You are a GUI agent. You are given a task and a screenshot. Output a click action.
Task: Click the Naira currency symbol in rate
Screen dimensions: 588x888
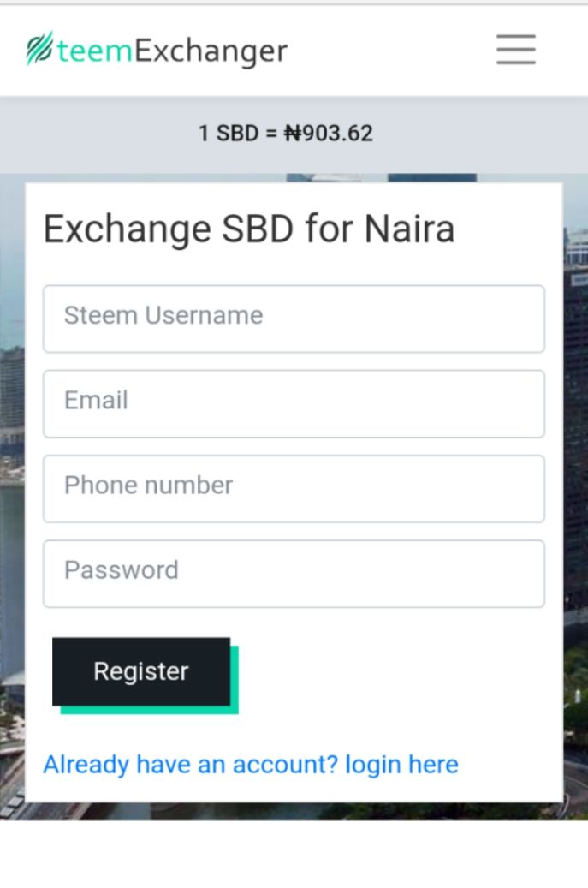coord(293,134)
